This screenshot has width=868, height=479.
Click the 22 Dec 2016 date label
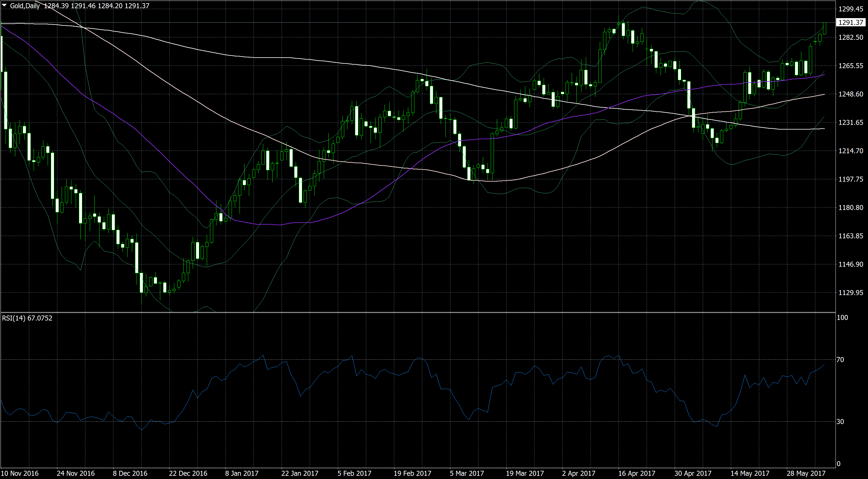click(188, 473)
